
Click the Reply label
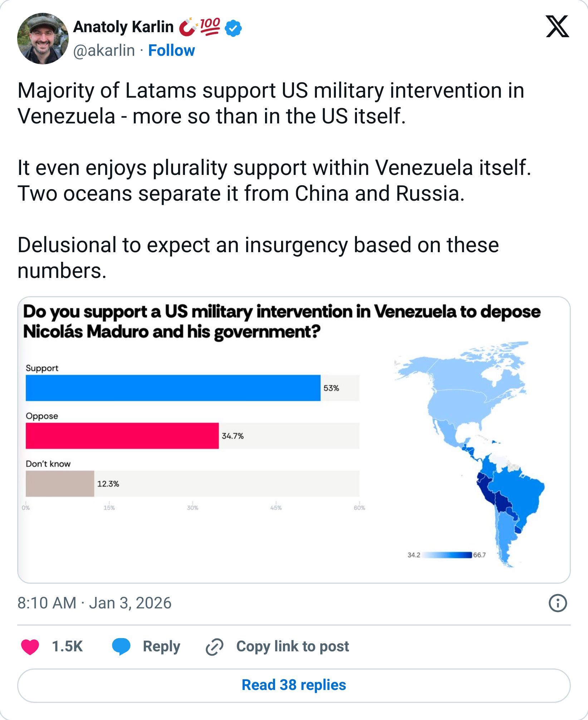161,647
